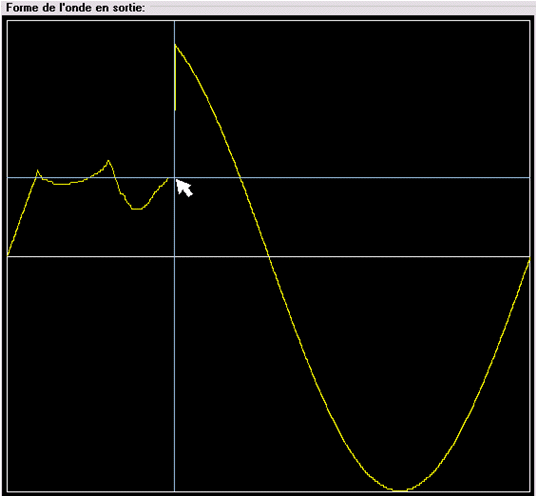The image size is (536, 496).
Task: Click the vertical yellow discontinuity segment
Action: tap(175, 77)
